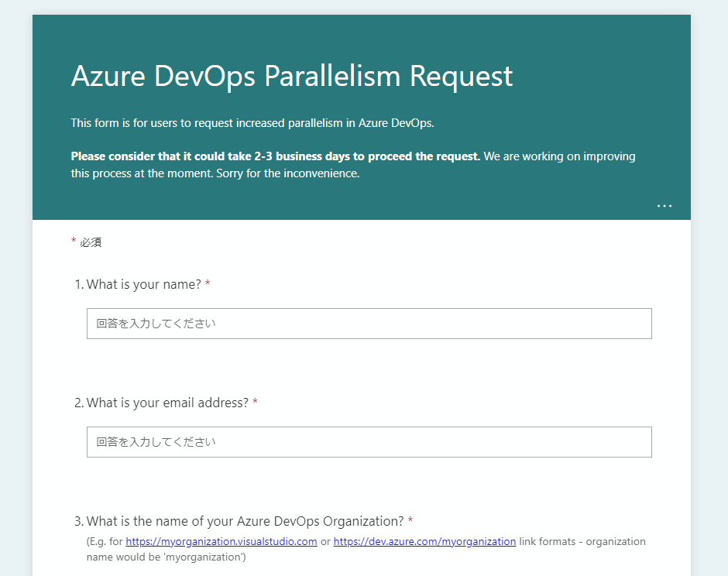
Task: Select question 1 'What is your name?' label
Action: (x=144, y=284)
